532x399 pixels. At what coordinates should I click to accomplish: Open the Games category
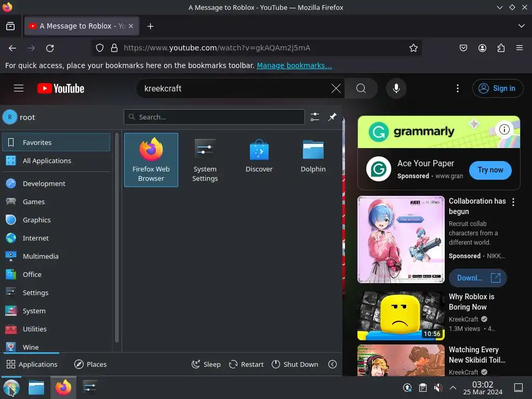click(x=56, y=202)
